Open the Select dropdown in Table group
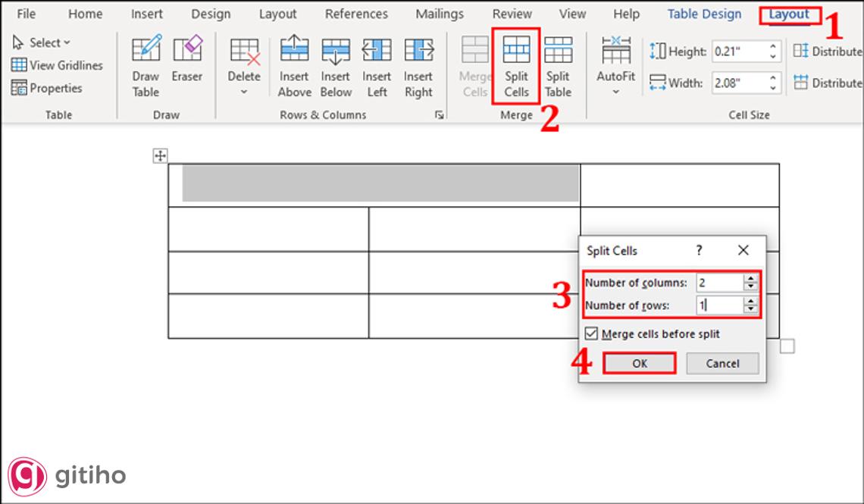Screen dimensions: 864x504 pos(42,42)
